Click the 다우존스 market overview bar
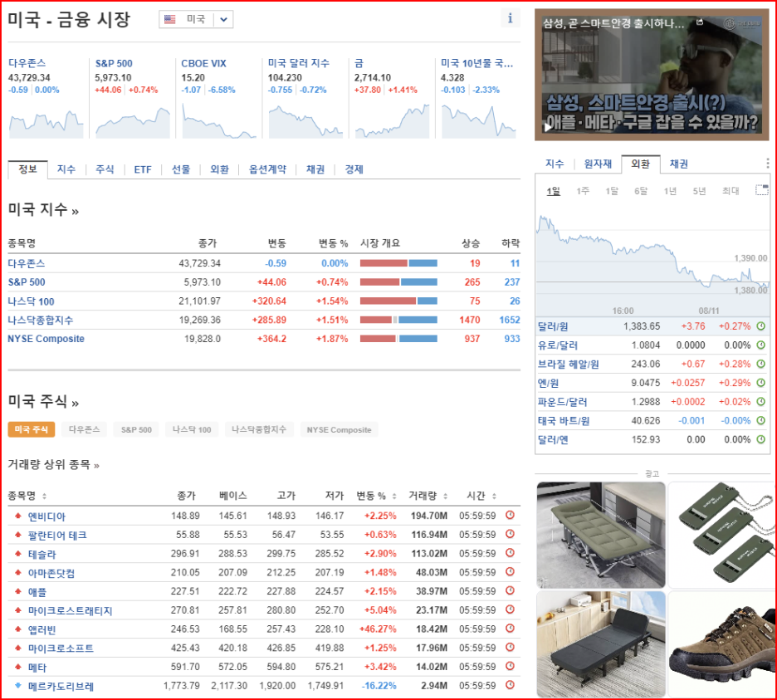Viewport: 777px width, 700px height. [x=398, y=263]
